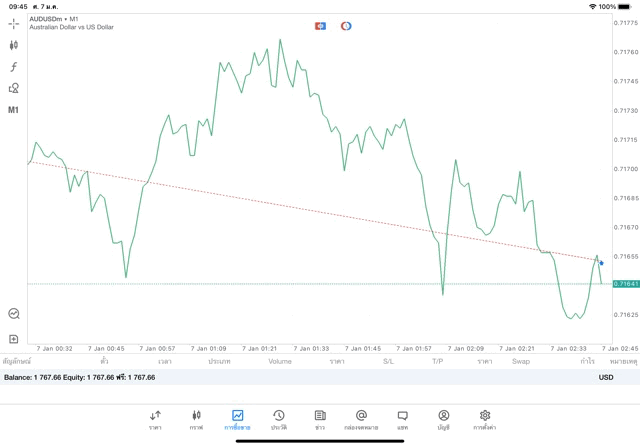Activate the crosshair tool

pyautogui.click(x=14, y=23)
